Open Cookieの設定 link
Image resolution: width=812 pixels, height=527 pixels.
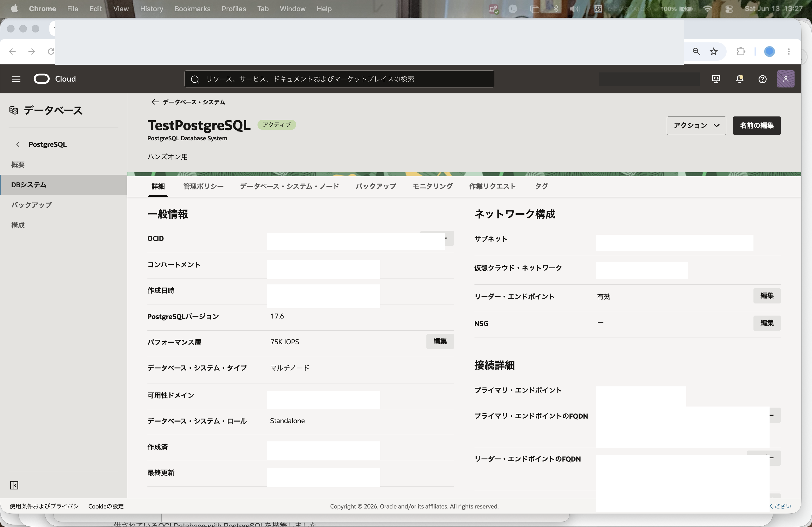click(106, 506)
